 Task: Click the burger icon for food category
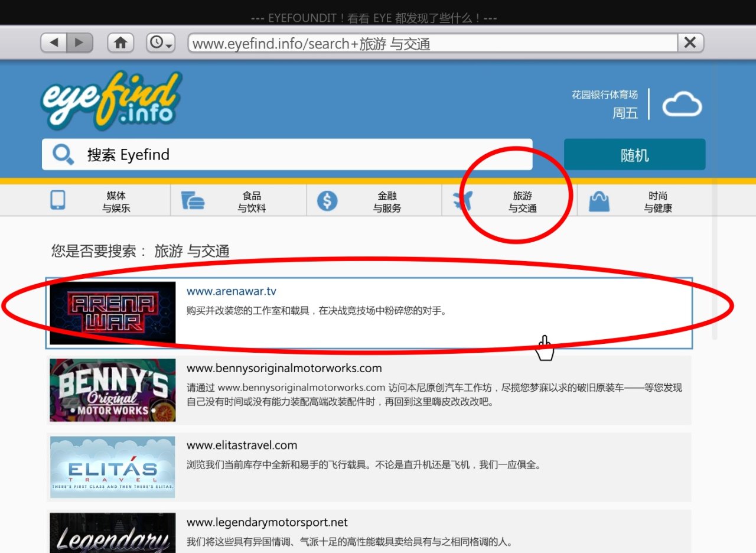click(x=193, y=201)
